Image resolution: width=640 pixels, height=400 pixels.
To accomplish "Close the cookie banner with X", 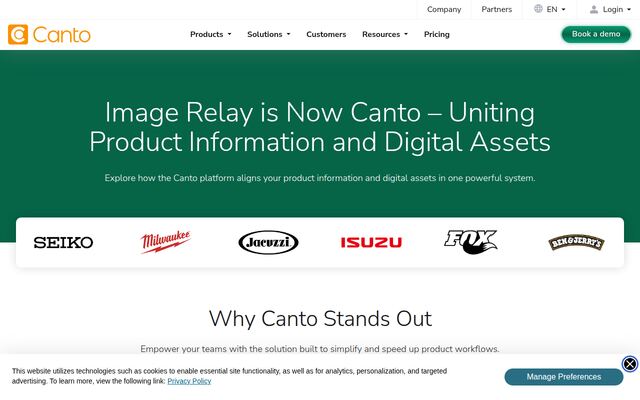I will click(x=630, y=363).
